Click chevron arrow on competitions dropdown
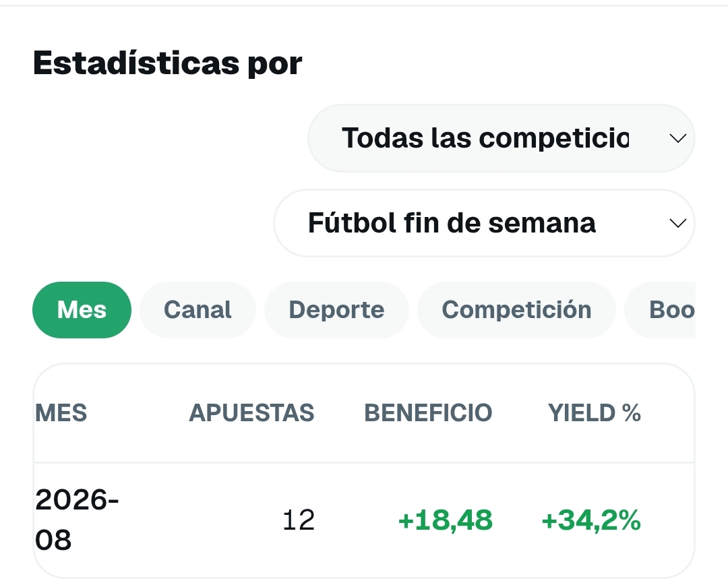Viewport: 728px width, 587px height. coord(678,138)
